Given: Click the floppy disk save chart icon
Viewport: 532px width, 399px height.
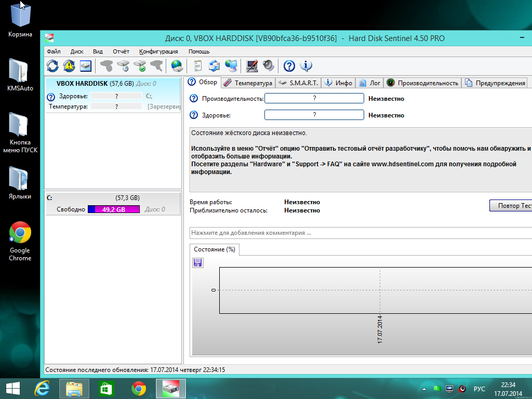Looking at the screenshot, I should pyautogui.click(x=198, y=263).
